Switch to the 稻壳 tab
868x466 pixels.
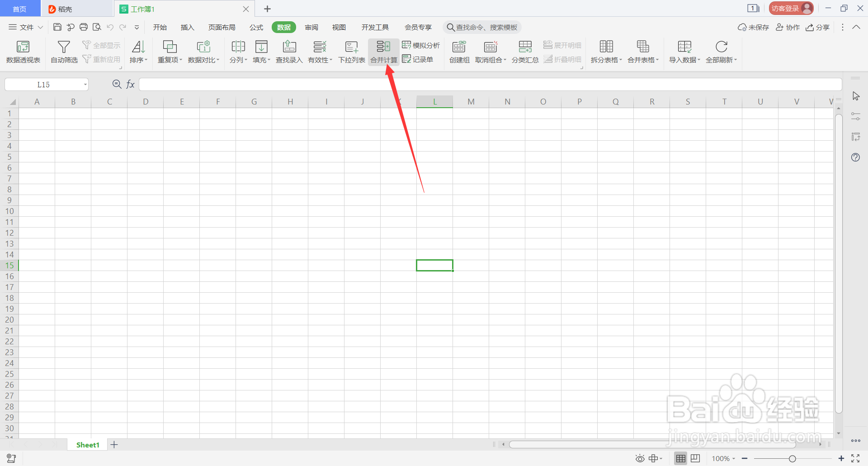77,9
